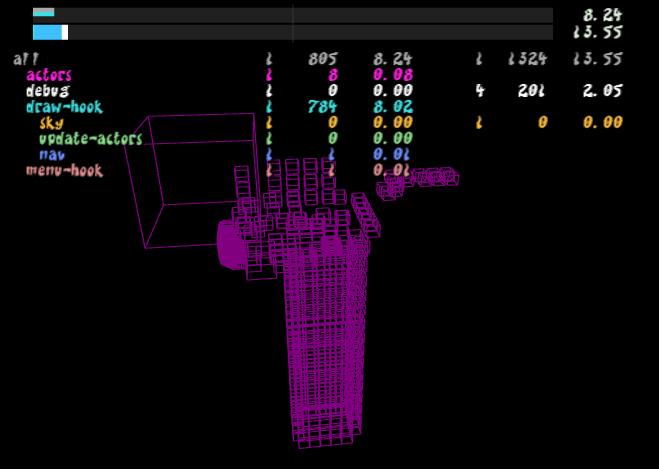This screenshot has height=469, width=659.
Task: Expand the 'draw-hook' profiler entry
Action: pyautogui.click(x=64, y=107)
